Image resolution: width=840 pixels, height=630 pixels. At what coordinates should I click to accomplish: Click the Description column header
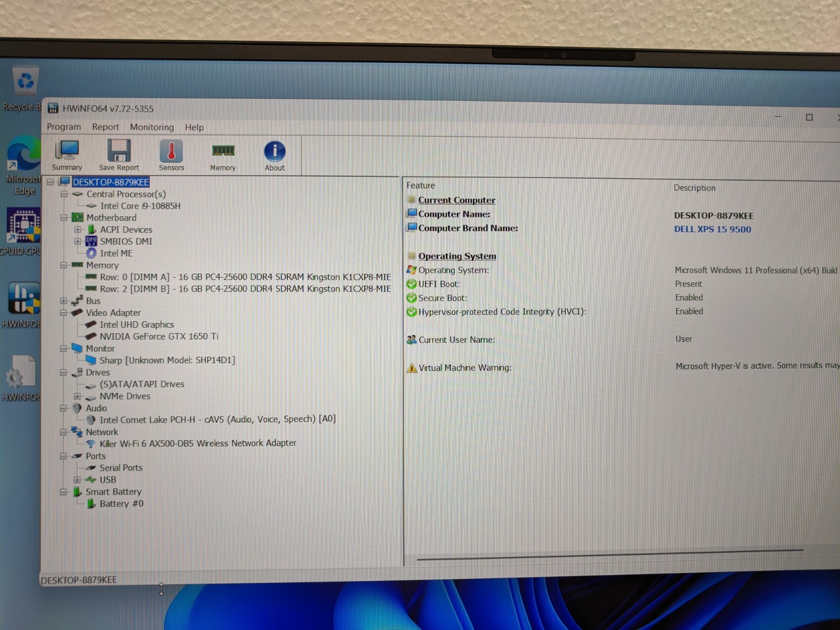click(x=695, y=188)
